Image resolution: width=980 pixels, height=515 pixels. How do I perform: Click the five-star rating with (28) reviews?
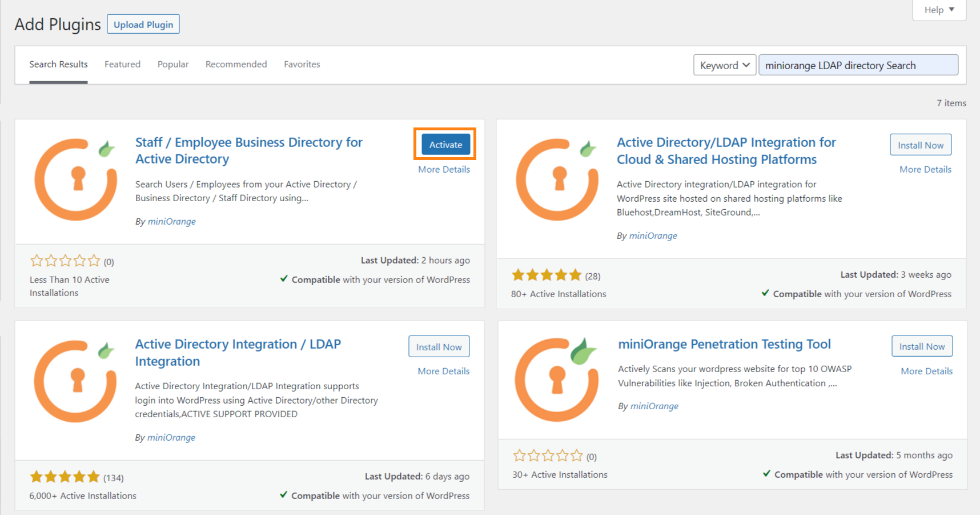click(x=556, y=276)
